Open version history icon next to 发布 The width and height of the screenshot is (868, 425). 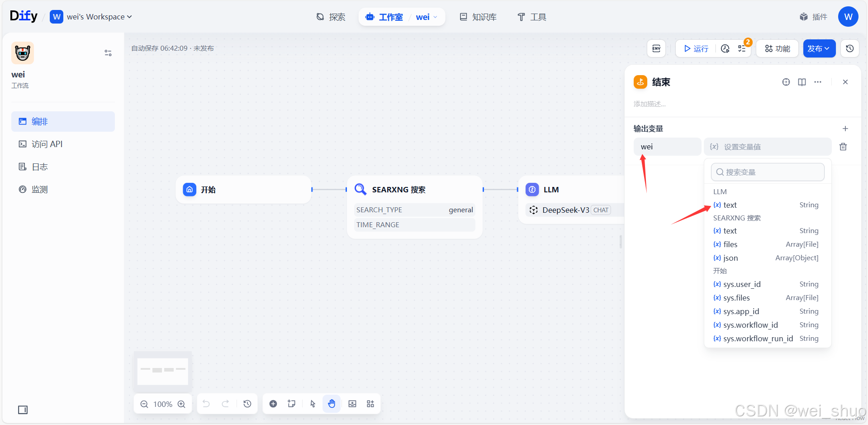(x=850, y=48)
